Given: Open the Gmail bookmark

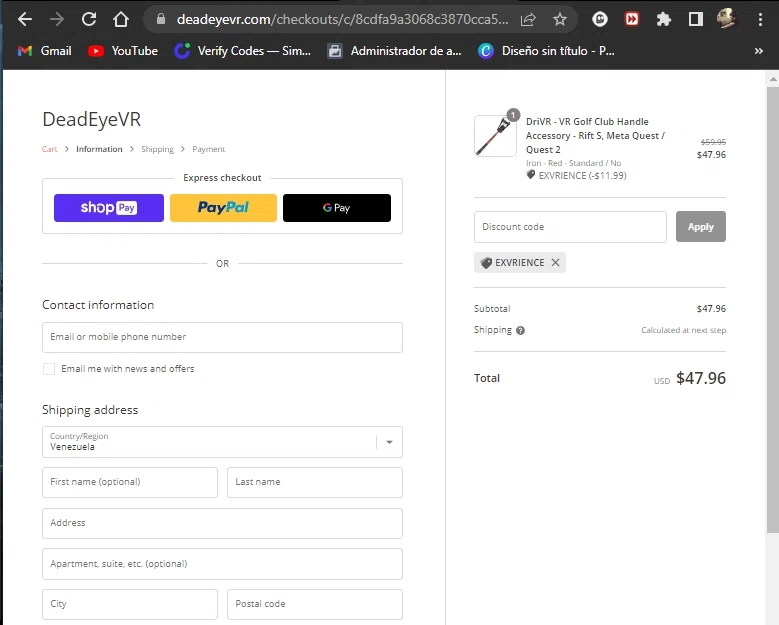Looking at the screenshot, I should (x=45, y=51).
